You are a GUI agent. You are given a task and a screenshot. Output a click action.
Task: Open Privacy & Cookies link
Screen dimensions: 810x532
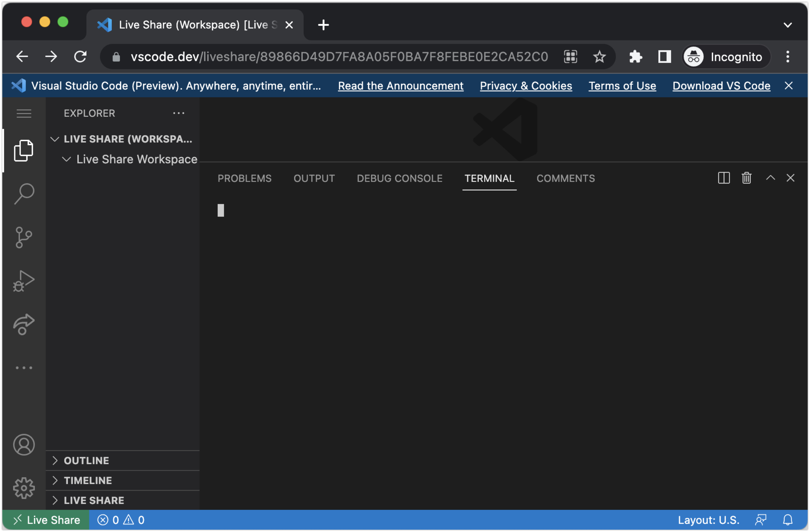pyautogui.click(x=526, y=86)
